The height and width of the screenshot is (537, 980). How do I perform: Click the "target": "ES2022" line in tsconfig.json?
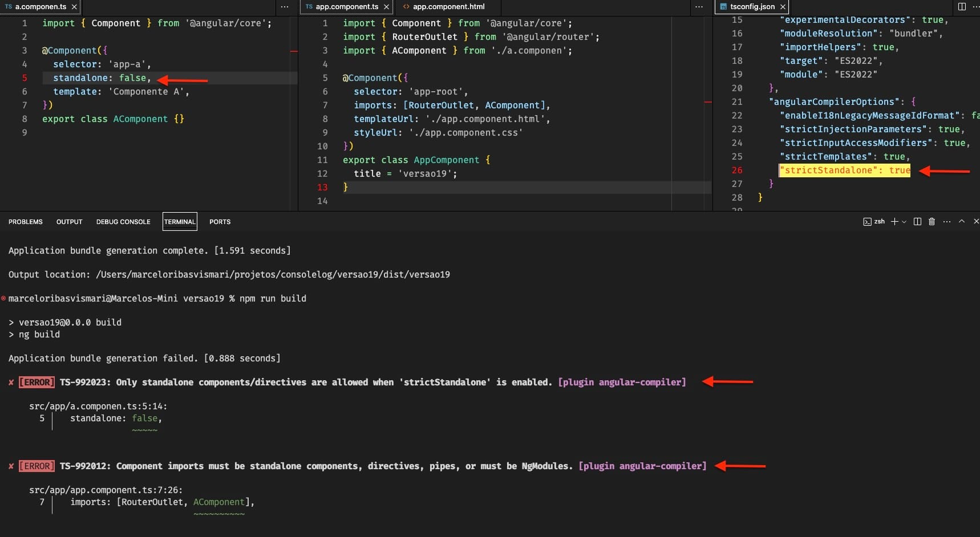(831, 61)
